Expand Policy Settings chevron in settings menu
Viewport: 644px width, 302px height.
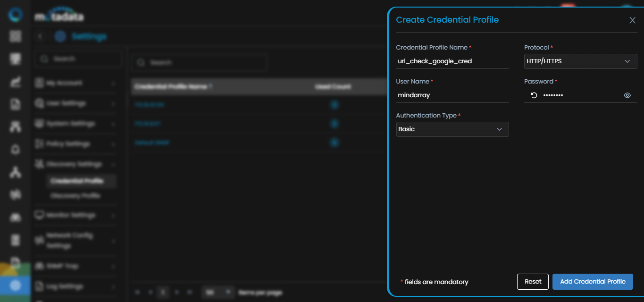tap(113, 144)
